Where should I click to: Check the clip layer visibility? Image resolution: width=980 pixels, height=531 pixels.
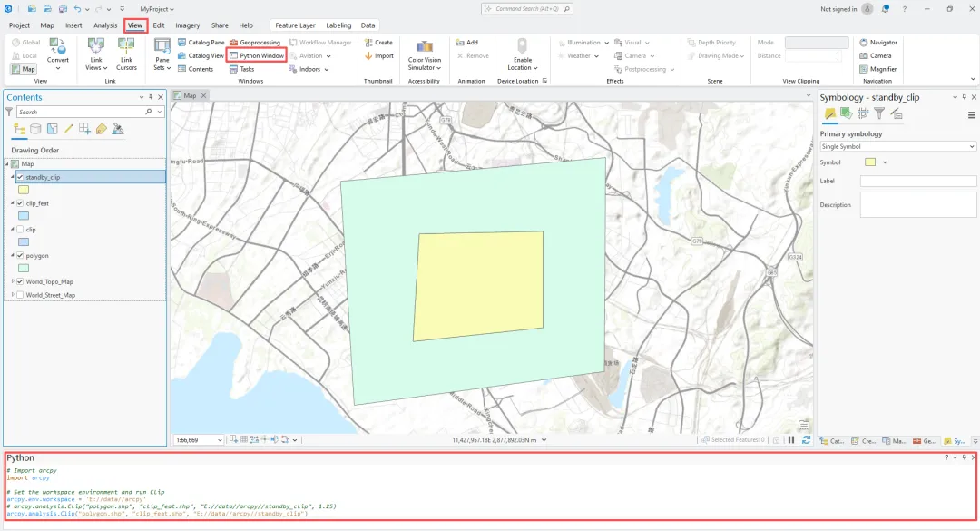(x=20, y=230)
